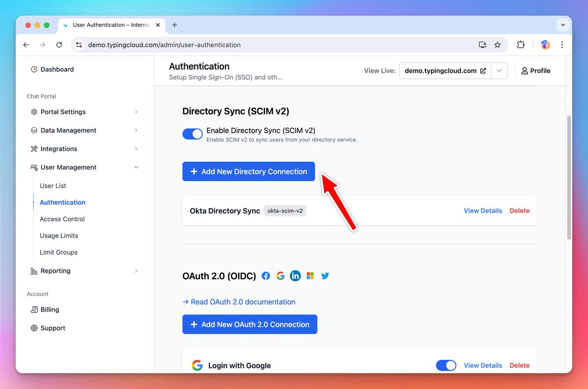Viewport: 588px width, 389px height.
Task: Click Add New Directory Connection button
Action: 248,171
